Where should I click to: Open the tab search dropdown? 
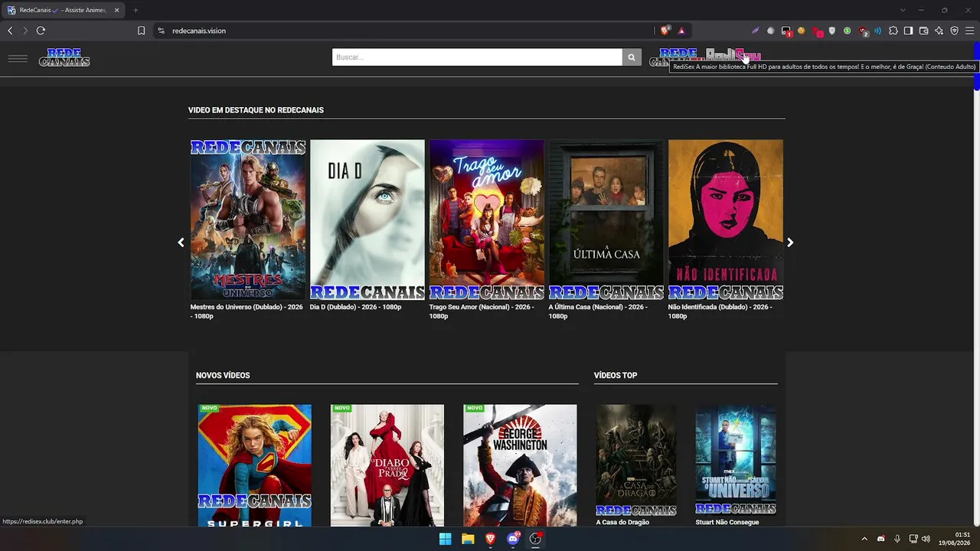[x=903, y=10]
